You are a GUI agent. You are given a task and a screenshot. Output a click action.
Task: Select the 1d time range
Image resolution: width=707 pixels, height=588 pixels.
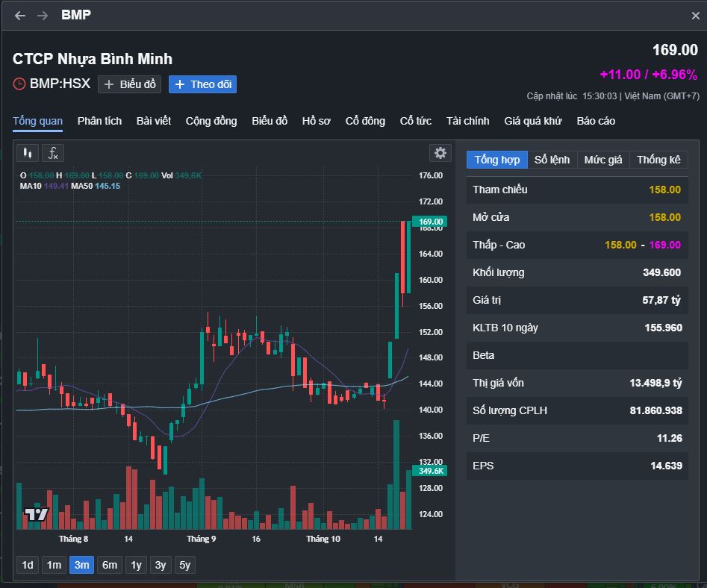coord(28,565)
